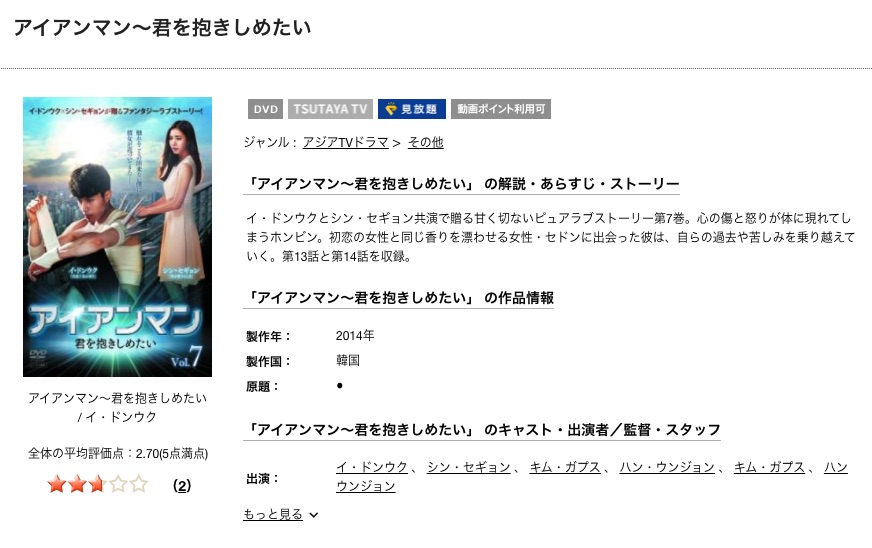Select second キム・ガプス cast link

pos(770,467)
